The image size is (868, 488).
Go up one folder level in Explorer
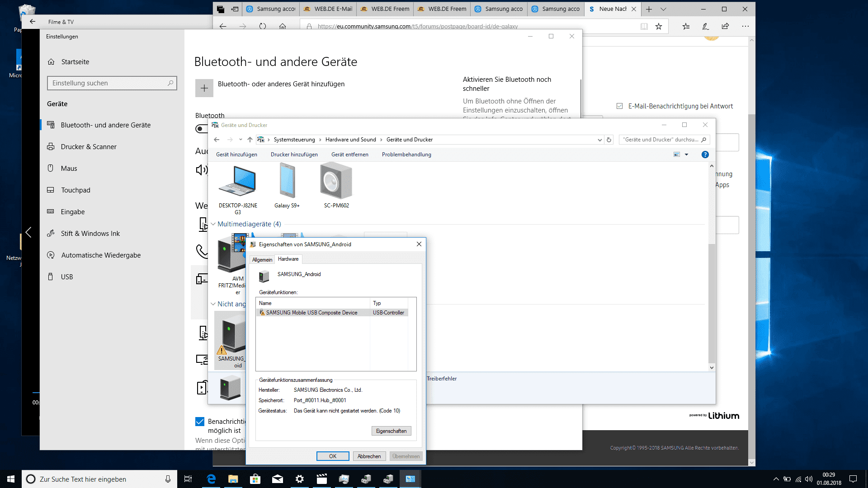point(250,140)
